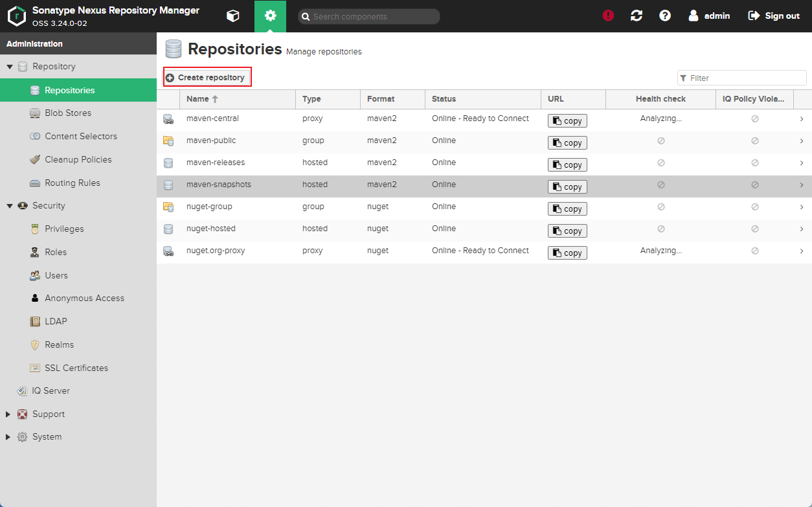This screenshot has width=812, height=507.
Task: Click health check disabled icon for nuget-hosted
Action: click(661, 229)
